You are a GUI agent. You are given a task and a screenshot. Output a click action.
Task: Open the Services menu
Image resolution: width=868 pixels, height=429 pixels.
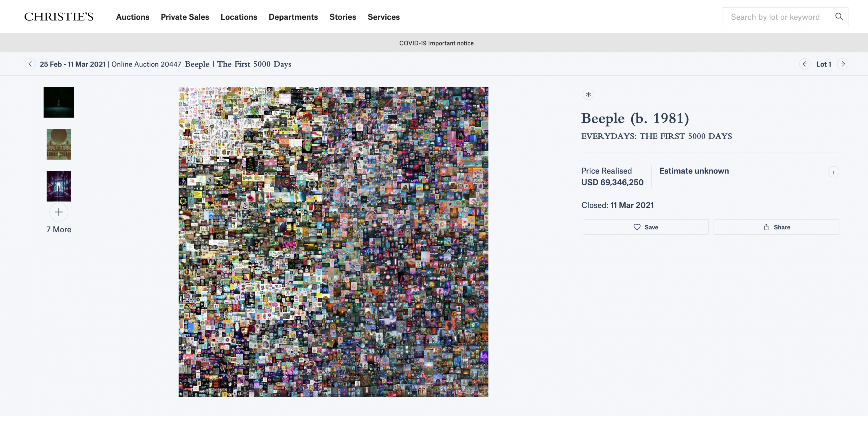[383, 17]
